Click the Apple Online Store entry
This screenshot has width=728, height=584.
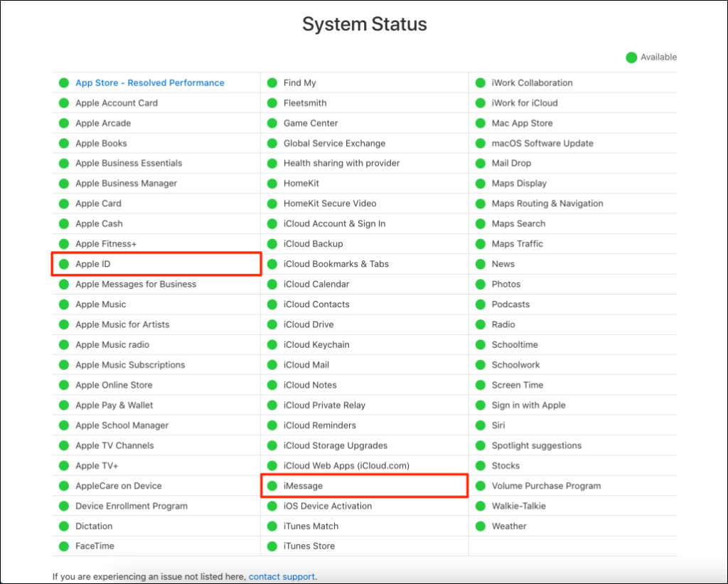[x=114, y=385]
